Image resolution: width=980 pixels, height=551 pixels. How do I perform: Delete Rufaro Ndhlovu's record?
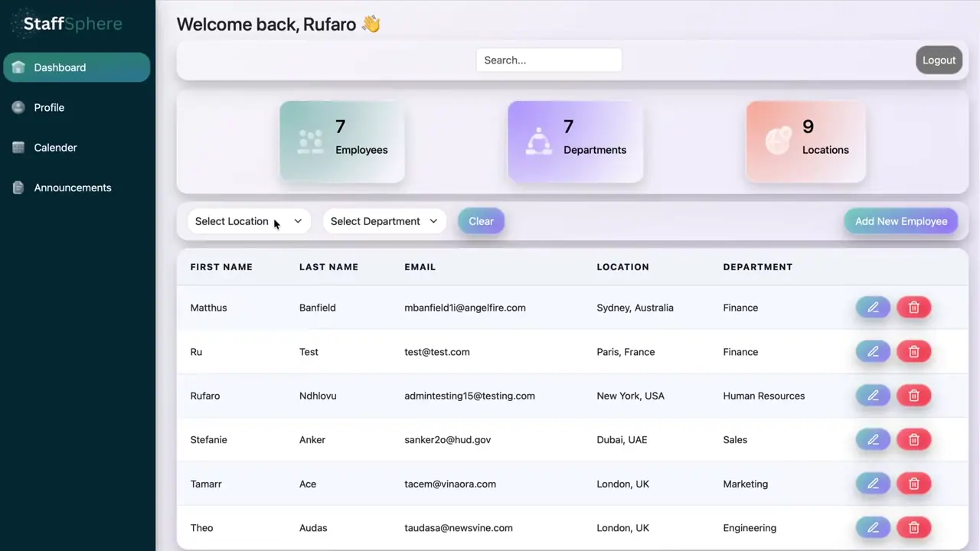pyautogui.click(x=913, y=396)
